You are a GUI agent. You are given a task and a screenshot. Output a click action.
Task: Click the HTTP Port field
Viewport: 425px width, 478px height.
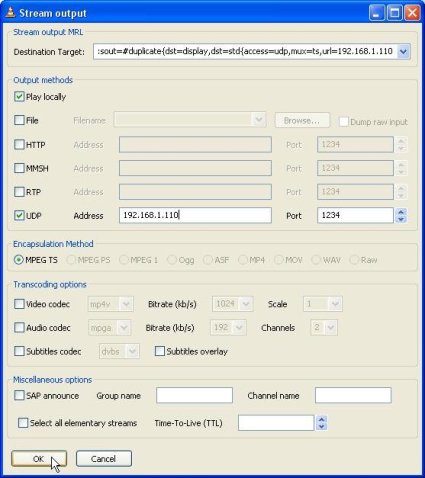tap(355, 144)
